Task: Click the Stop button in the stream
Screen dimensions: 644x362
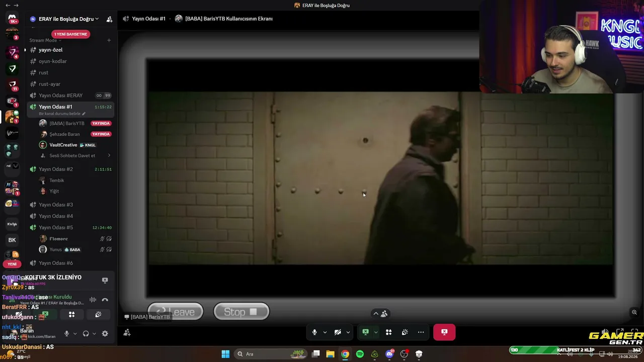Action: [242, 312]
